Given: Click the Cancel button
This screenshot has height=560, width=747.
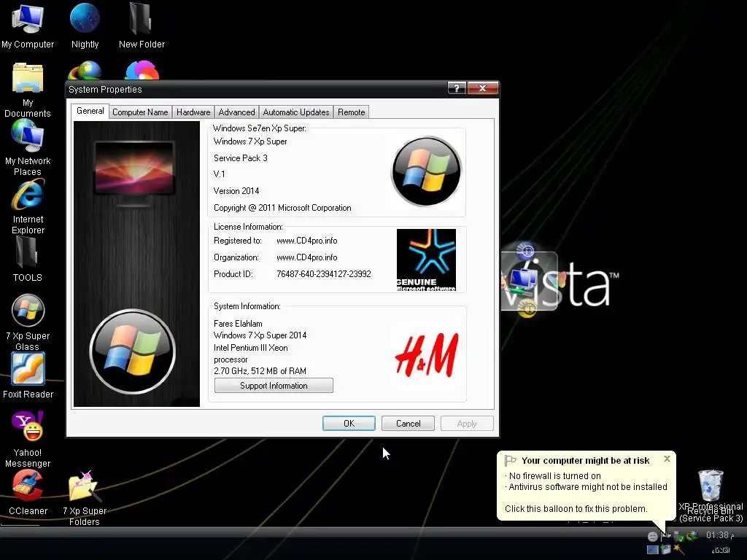Looking at the screenshot, I should [408, 424].
